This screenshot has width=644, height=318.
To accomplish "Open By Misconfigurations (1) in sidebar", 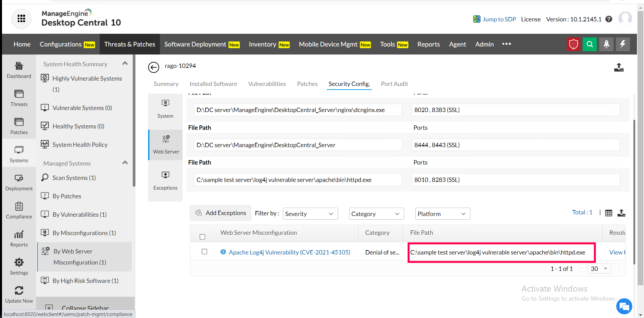I will pyautogui.click(x=84, y=233).
